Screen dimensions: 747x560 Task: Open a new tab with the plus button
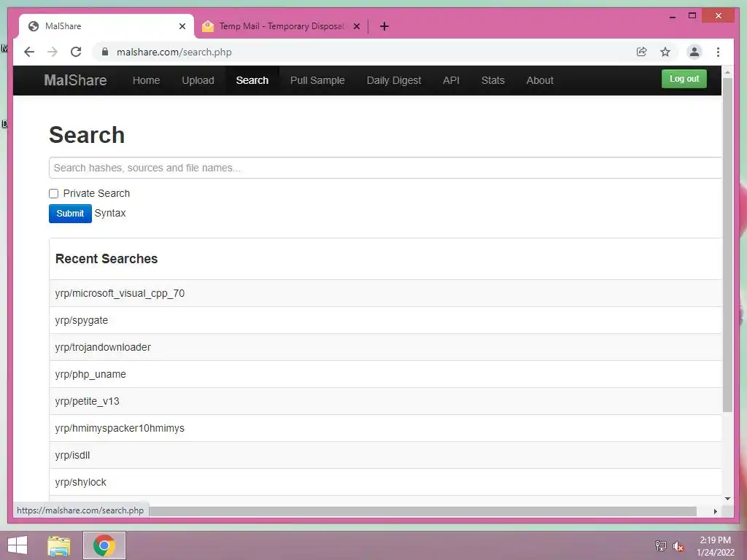pyautogui.click(x=384, y=26)
